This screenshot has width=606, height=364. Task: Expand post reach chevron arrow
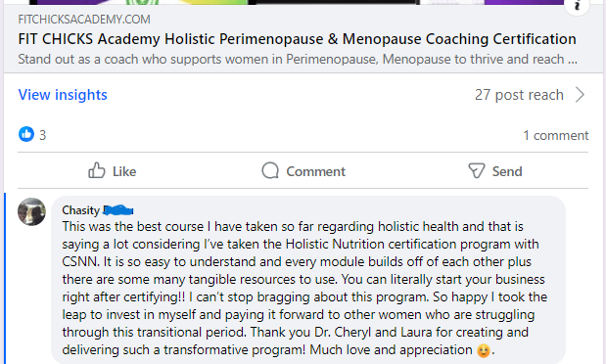click(x=580, y=95)
